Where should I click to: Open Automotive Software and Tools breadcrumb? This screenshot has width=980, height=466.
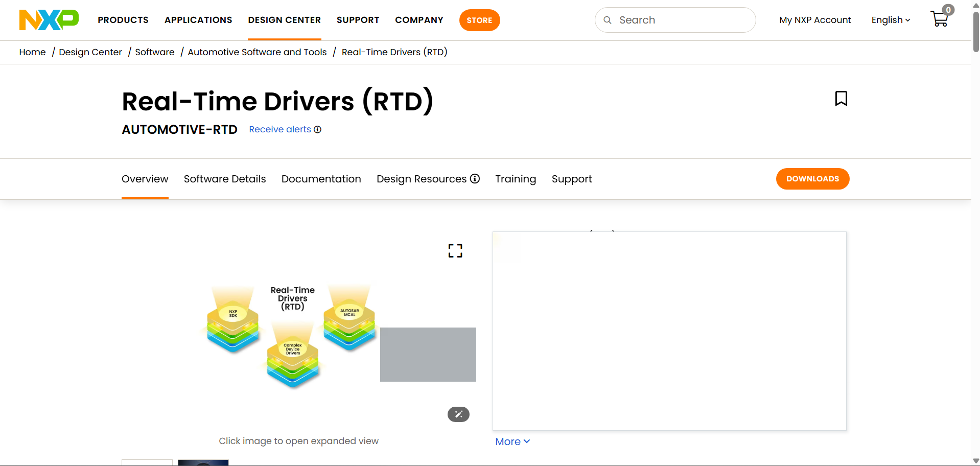[257, 52]
